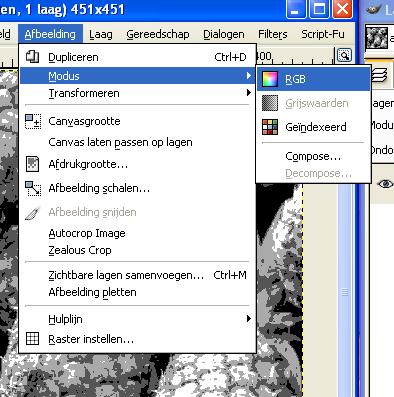Click the Afbeelding schalen icon
The image size is (394, 397).
click(x=33, y=188)
